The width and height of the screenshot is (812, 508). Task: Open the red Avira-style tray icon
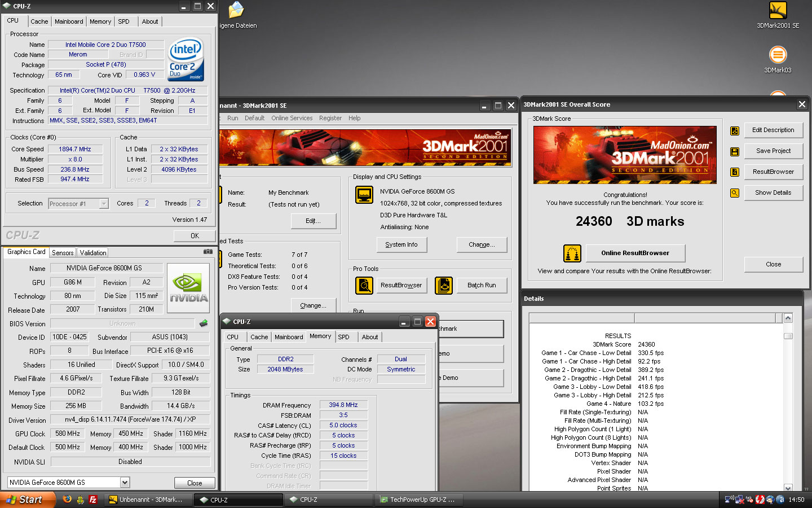tap(760, 500)
